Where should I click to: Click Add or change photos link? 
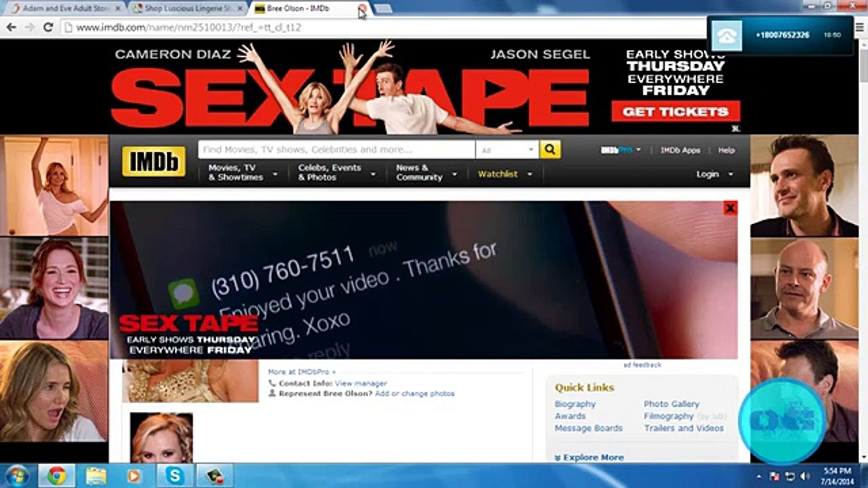[415, 394]
